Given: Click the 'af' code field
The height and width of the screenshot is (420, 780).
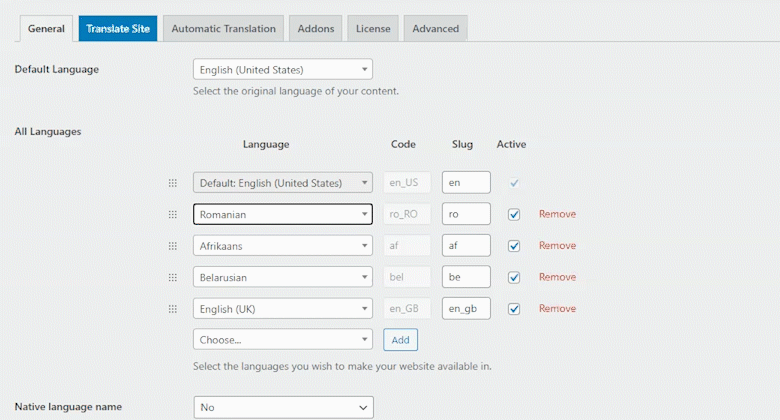Looking at the screenshot, I should tap(407, 245).
